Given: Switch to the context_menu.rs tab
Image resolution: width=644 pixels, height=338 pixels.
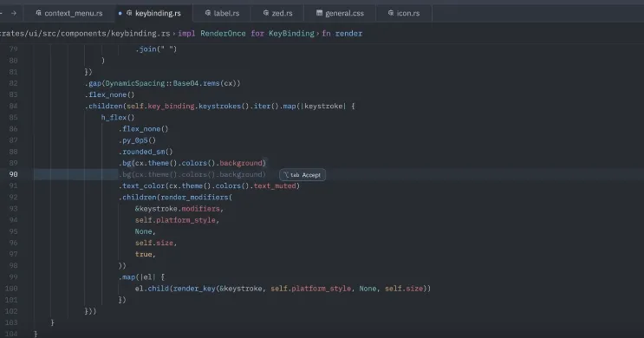Looking at the screenshot, I should (69, 13).
